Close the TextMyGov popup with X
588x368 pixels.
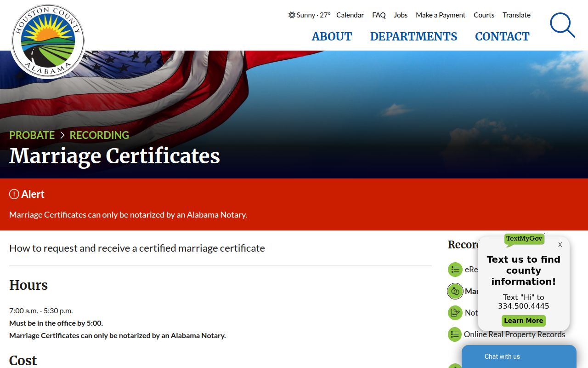(560, 245)
